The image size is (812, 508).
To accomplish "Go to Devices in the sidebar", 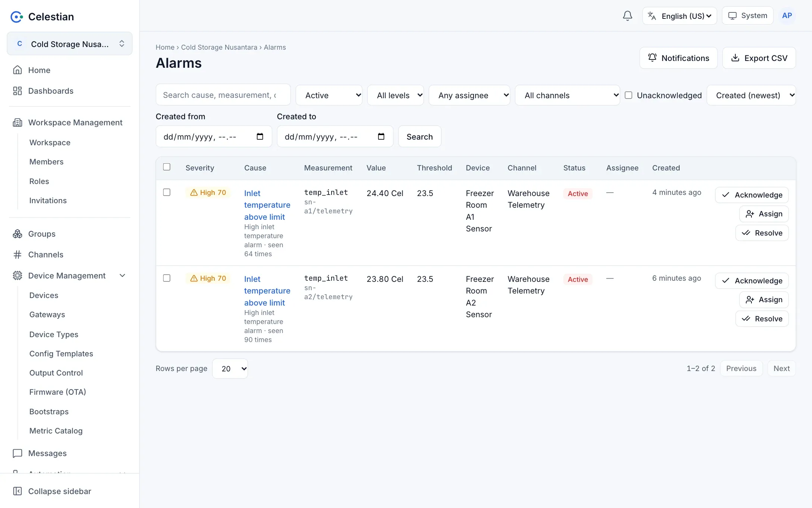I will pos(44,295).
